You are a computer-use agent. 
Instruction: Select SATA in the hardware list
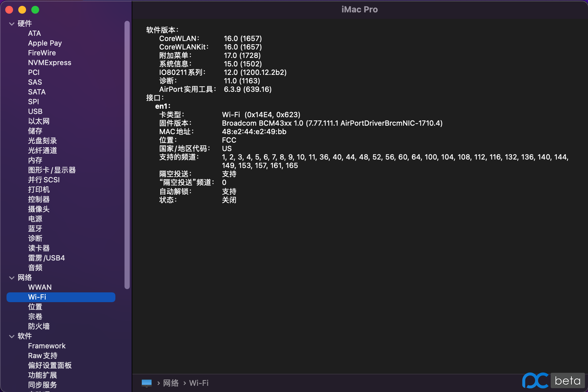37,92
